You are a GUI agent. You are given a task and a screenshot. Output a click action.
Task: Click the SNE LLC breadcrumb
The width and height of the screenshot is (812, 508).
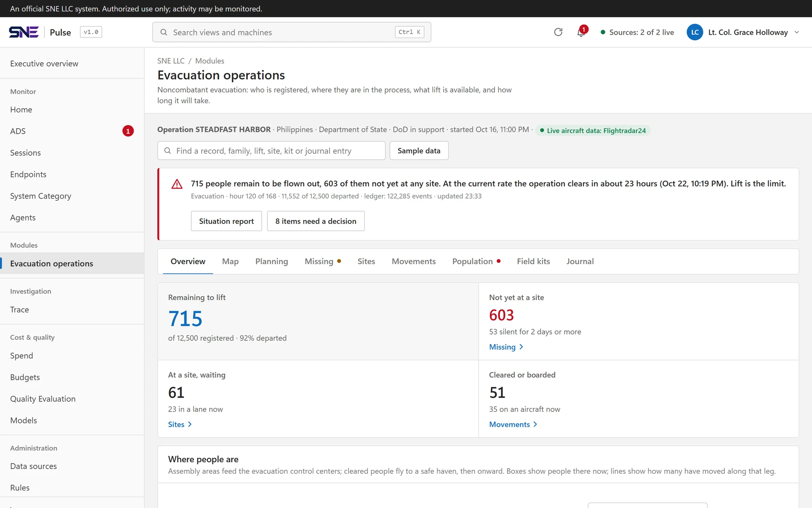pyautogui.click(x=171, y=61)
